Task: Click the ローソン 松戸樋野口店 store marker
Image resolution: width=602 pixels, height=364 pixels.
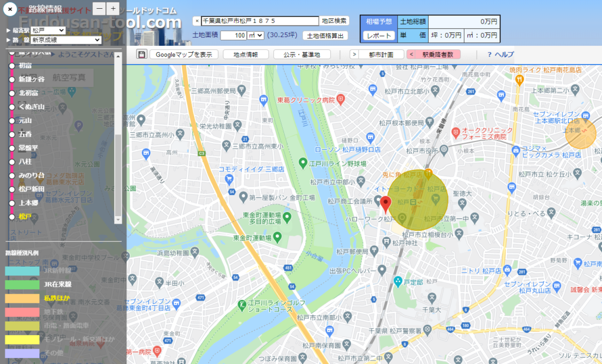Action: pyautogui.click(x=370, y=137)
